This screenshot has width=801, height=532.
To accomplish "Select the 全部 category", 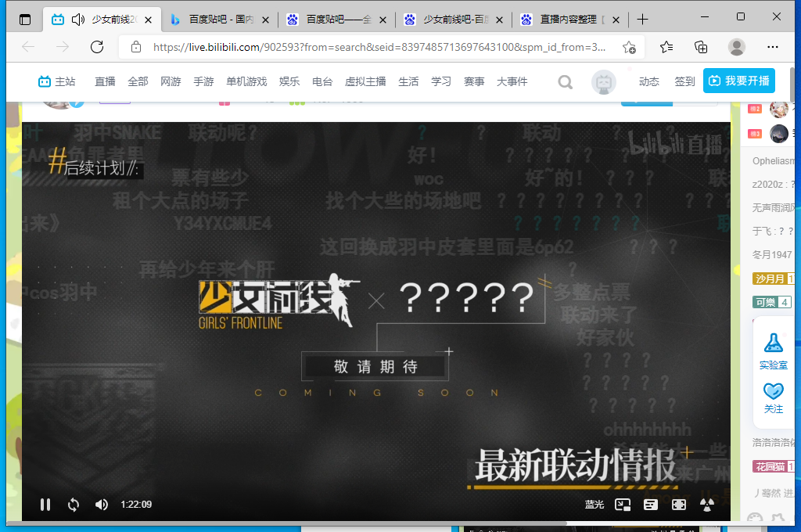I will [x=138, y=82].
